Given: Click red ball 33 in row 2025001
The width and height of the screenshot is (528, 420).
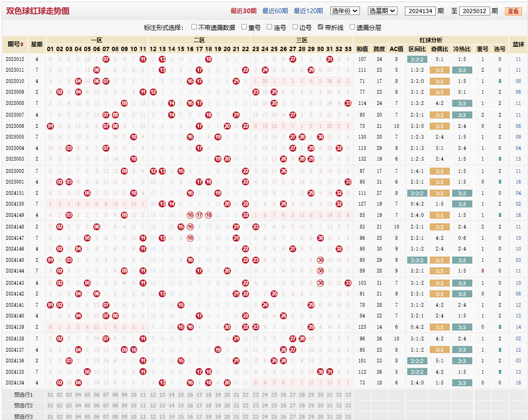Looking at the screenshot, I should [348, 182].
